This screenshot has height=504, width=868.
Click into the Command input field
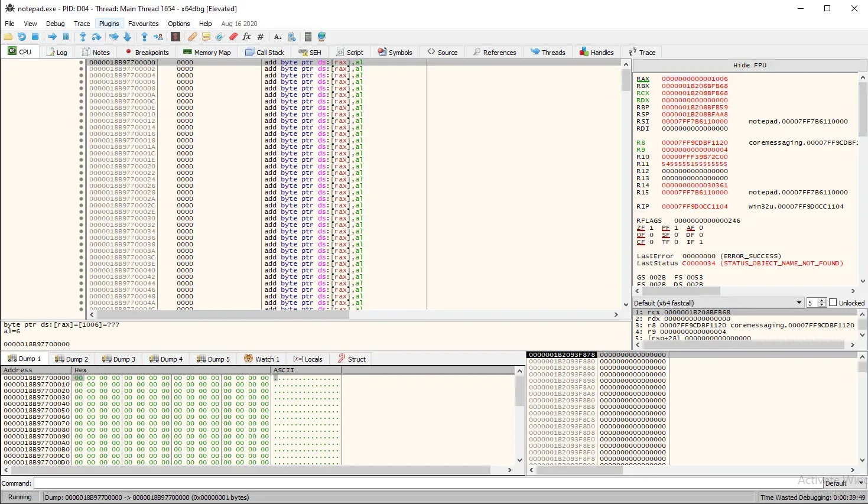click(414, 483)
